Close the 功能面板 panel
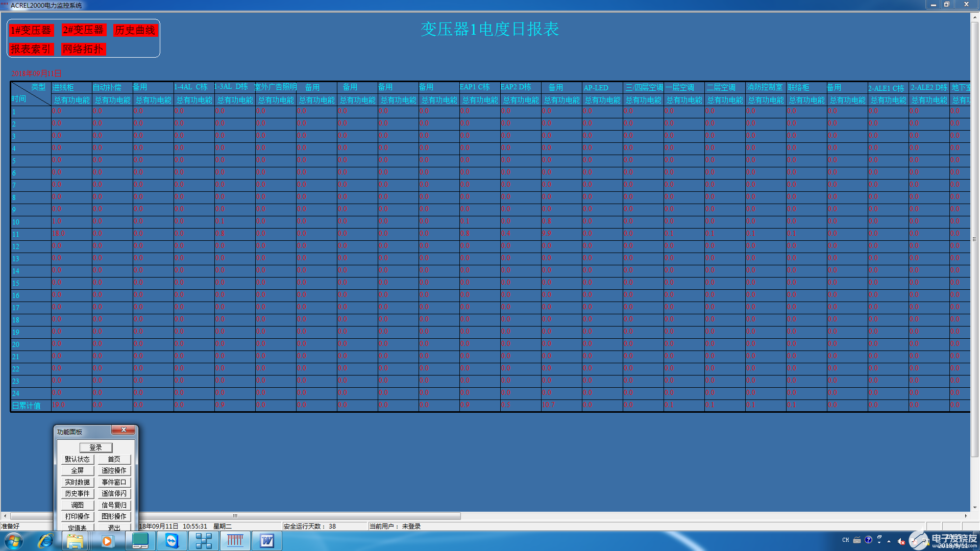This screenshot has height=551, width=980. pos(124,430)
